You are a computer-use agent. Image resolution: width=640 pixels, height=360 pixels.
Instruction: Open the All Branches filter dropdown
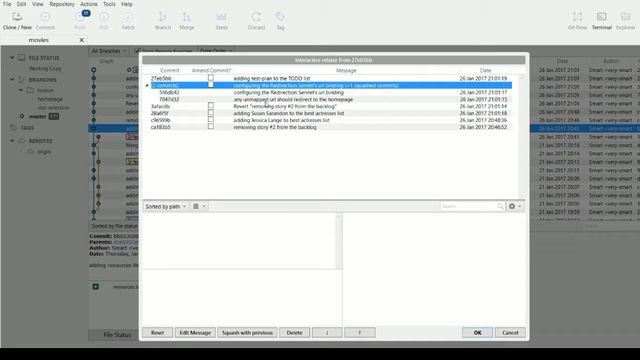point(109,51)
